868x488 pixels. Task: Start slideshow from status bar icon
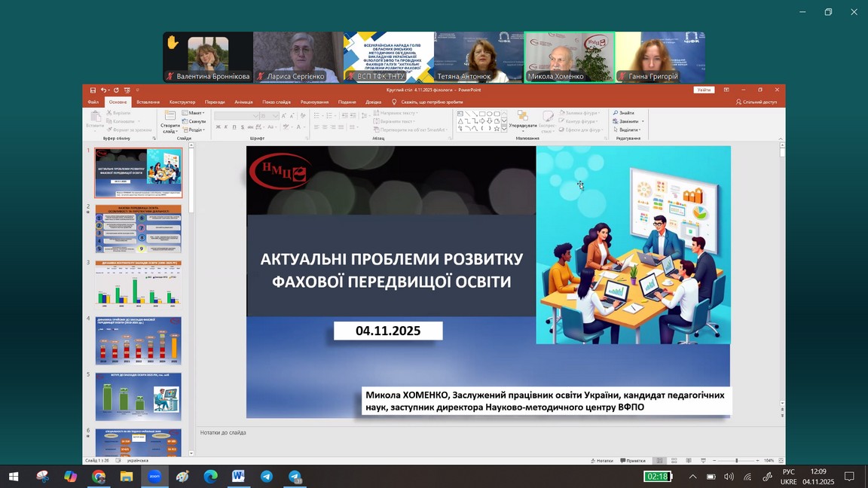[702, 460]
